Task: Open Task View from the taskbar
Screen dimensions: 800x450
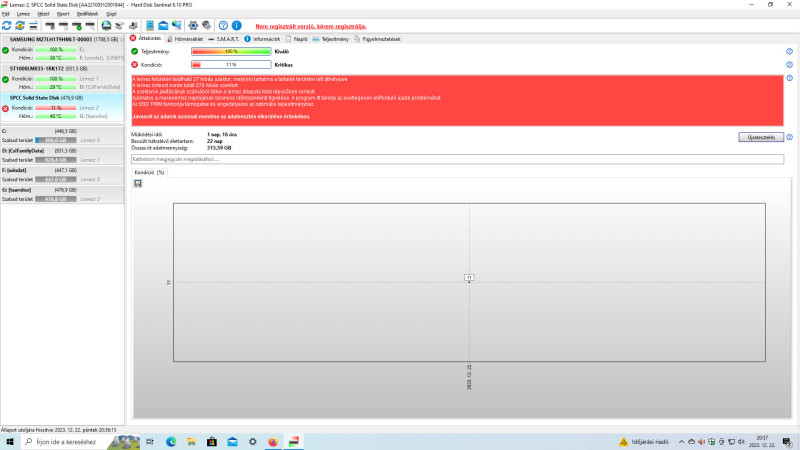Action: [x=150, y=442]
